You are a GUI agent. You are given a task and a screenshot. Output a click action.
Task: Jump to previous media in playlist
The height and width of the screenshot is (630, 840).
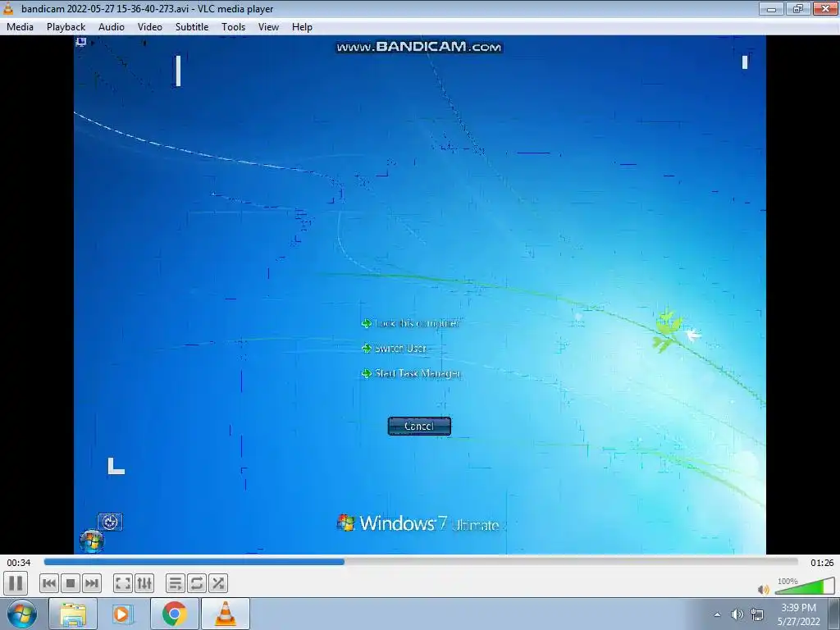tap(48, 583)
